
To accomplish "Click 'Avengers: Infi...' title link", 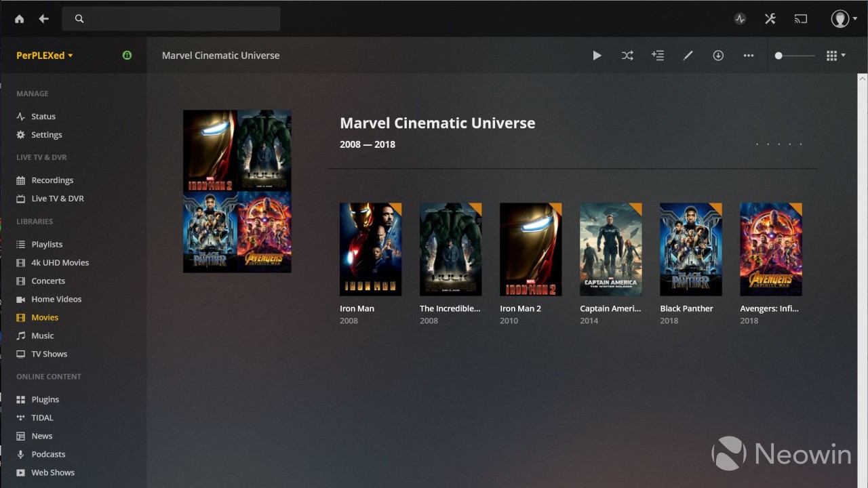I will click(x=770, y=308).
